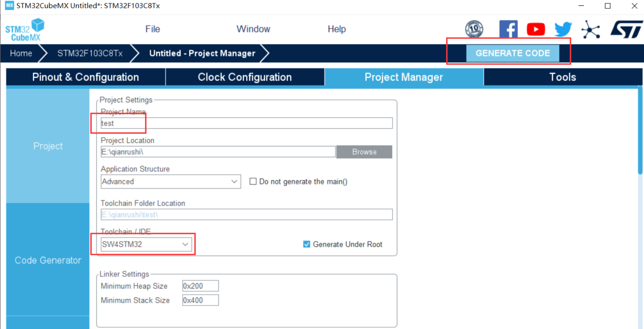Viewport: 644px width, 329px height.
Task: Click the Project Location field E:\qianrushi\
Action: [218, 152]
